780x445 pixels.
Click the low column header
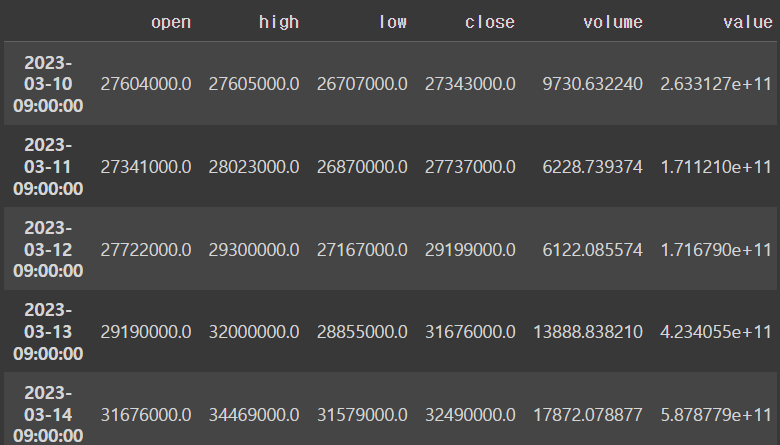[x=392, y=22]
